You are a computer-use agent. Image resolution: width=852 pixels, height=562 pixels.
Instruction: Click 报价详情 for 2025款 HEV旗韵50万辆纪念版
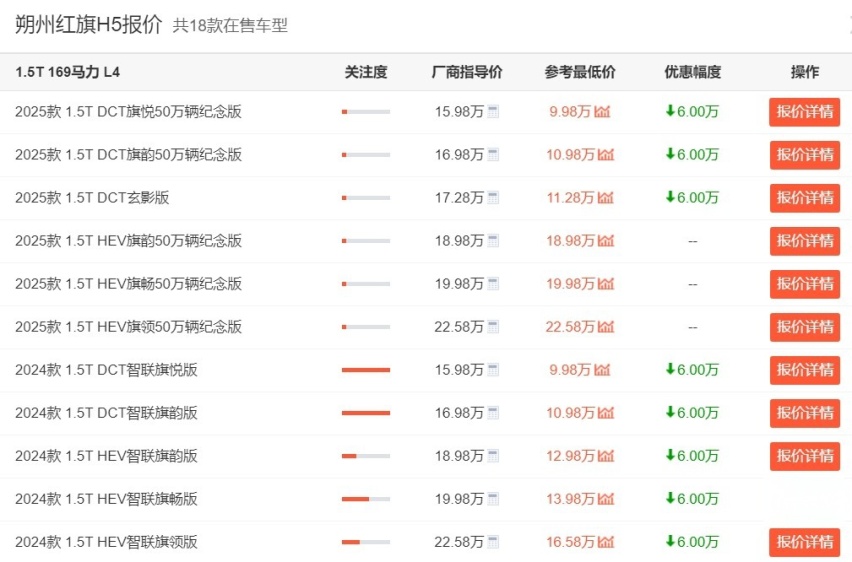coord(805,241)
